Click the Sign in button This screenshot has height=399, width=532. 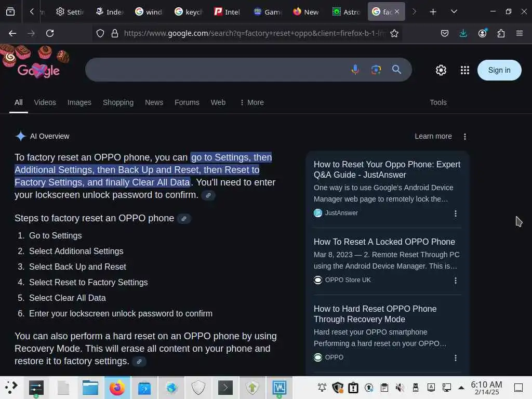point(499,70)
